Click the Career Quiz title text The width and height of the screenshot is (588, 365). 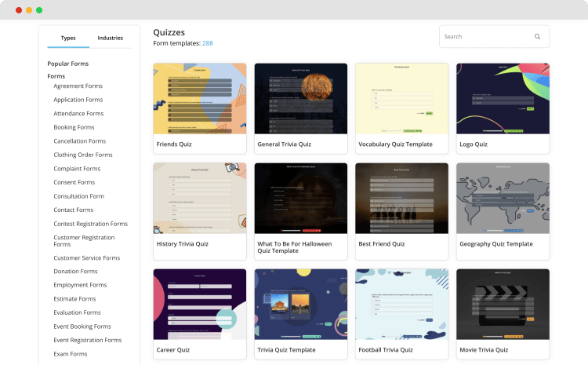pos(173,349)
